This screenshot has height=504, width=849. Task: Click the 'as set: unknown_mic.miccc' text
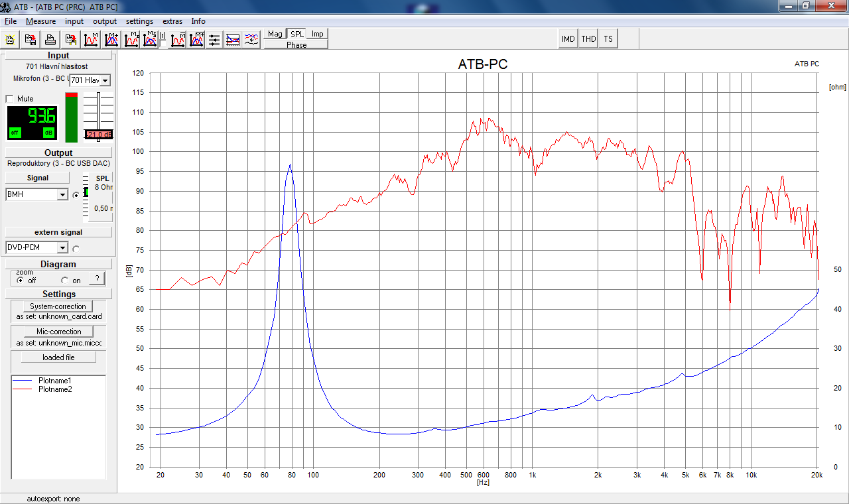click(59, 343)
